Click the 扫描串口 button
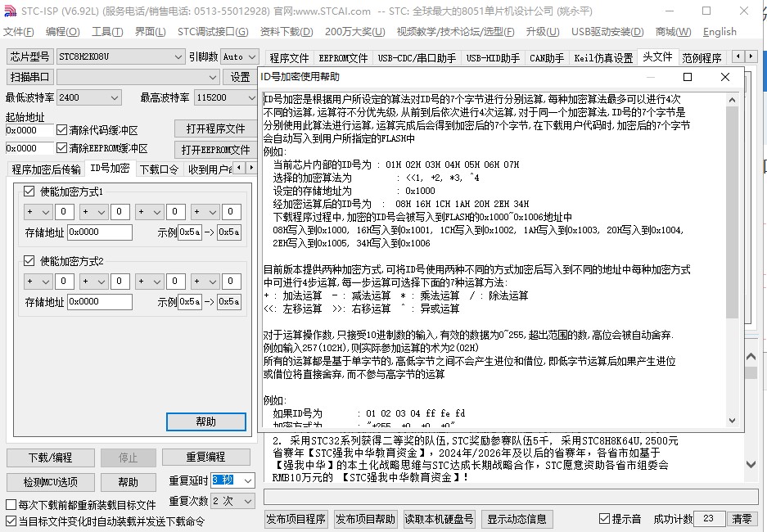Screen dimensions: 767x532 click(x=29, y=77)
